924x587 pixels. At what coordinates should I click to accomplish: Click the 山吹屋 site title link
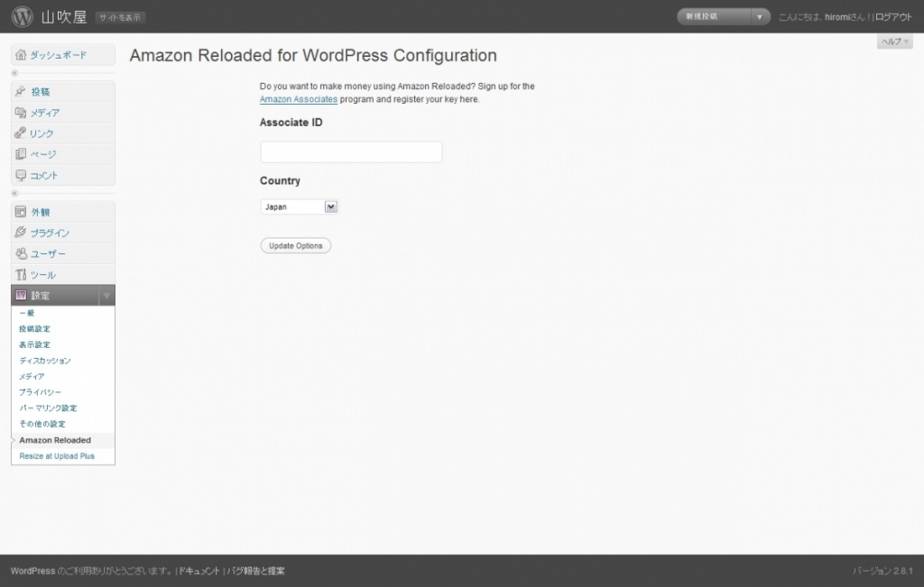pos(64,17)
